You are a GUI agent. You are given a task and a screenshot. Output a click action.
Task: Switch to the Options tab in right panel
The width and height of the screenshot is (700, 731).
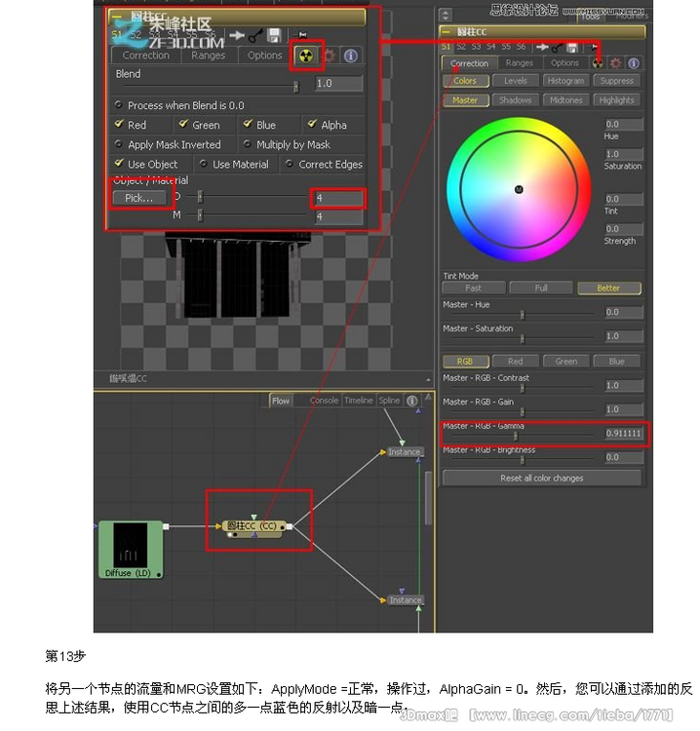(564, 63)
